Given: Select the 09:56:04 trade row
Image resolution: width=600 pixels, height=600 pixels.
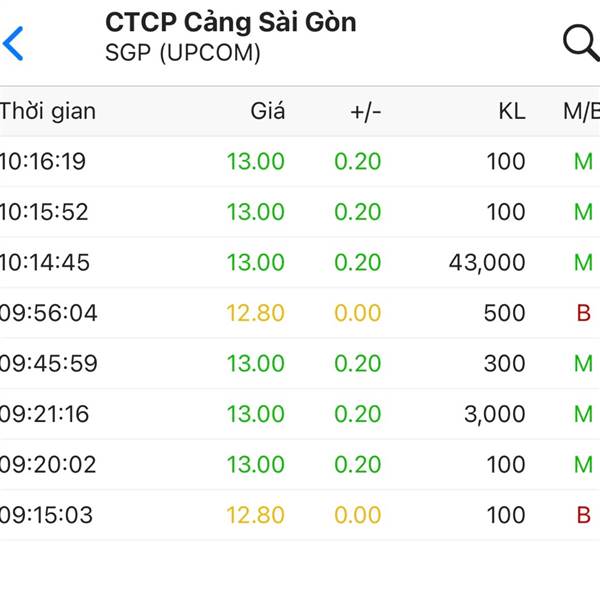Looking at the screenshot, I should coord(300,313).
